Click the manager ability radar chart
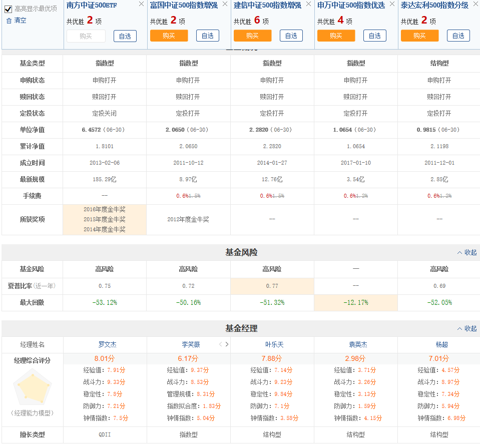This screenshot has height=448, width=480. tap(32, 387)
